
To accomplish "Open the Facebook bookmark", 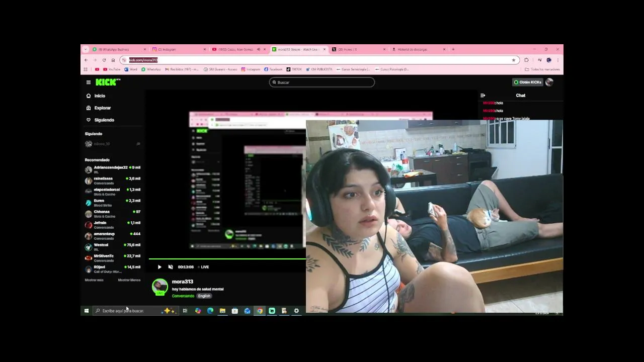I will click(x=273, y=69).
